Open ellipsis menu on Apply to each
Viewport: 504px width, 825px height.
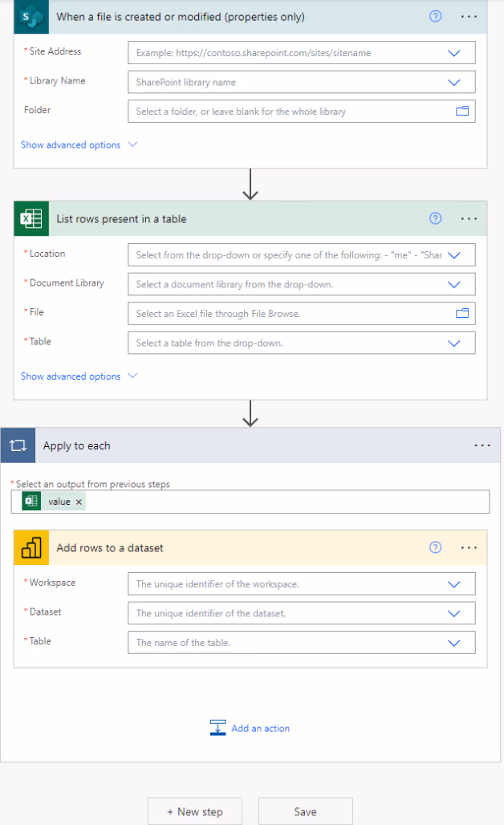[x=482, y=445]
